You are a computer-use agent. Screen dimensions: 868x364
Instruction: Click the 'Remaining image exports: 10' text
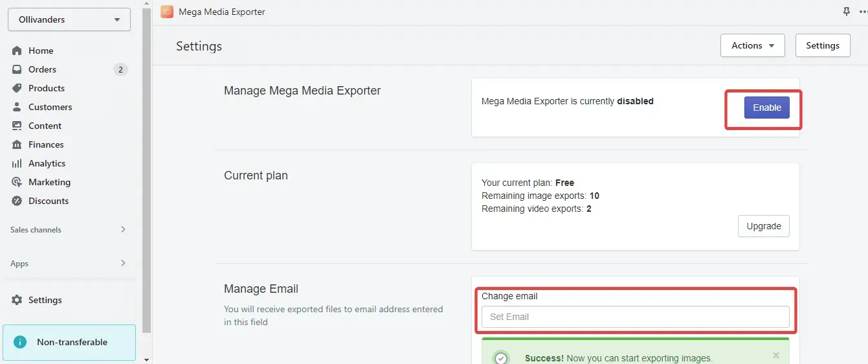point(540,196)
